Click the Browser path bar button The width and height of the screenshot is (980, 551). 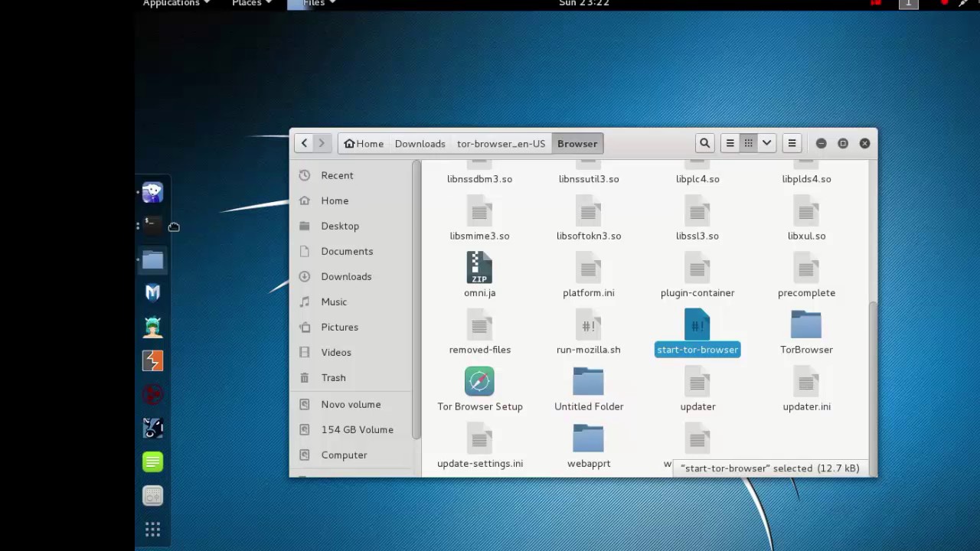pyautogui.click(x=577, y=143)
